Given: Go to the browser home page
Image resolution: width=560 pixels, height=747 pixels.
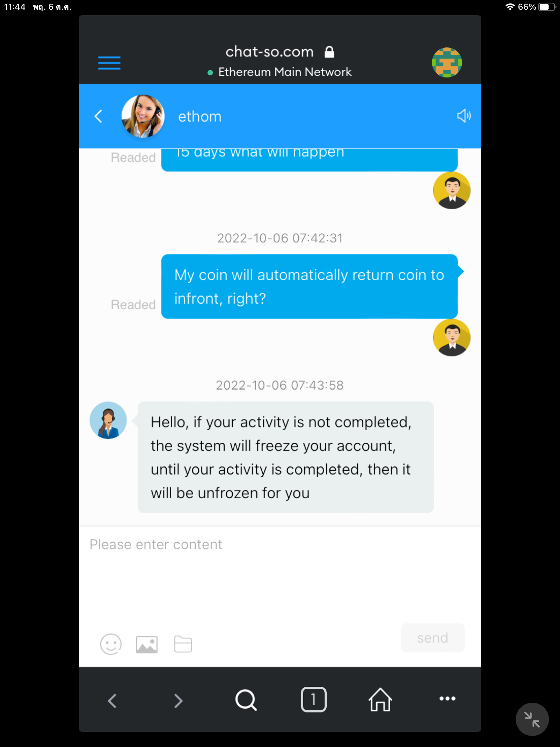Looking at the screenshot, I should pos(380,699).
